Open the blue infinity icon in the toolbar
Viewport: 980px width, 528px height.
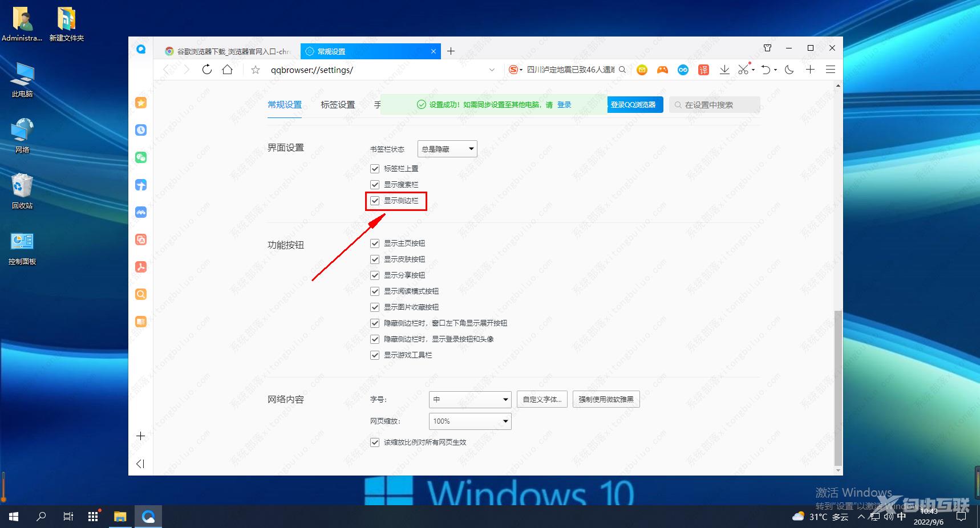coord(683,70)
